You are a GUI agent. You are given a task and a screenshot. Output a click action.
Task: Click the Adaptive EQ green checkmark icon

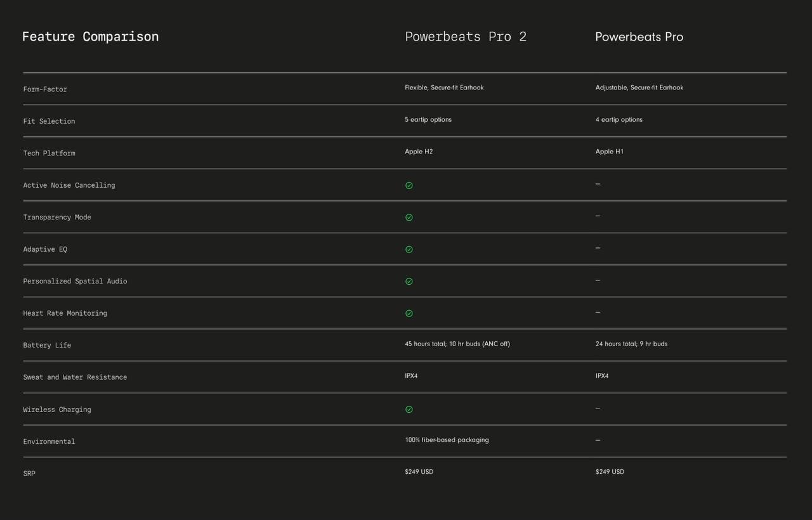pyautogui.click(x=409, y=249)
